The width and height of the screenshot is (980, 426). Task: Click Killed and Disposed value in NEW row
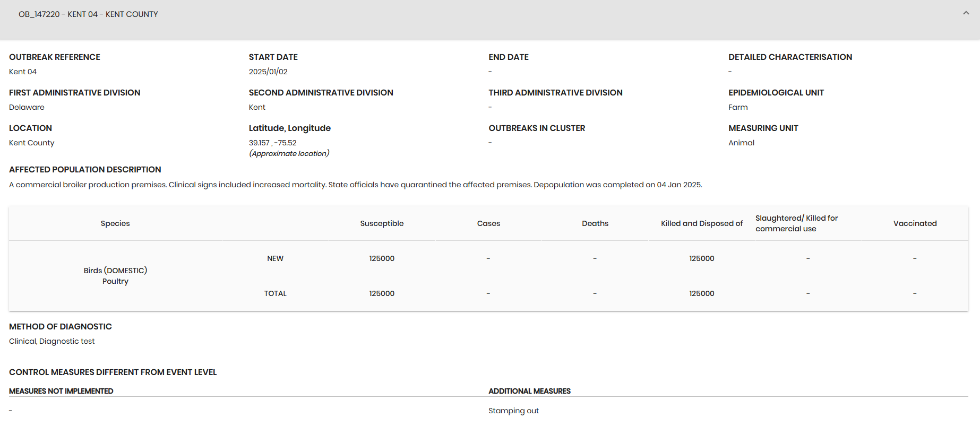[701, 258]
